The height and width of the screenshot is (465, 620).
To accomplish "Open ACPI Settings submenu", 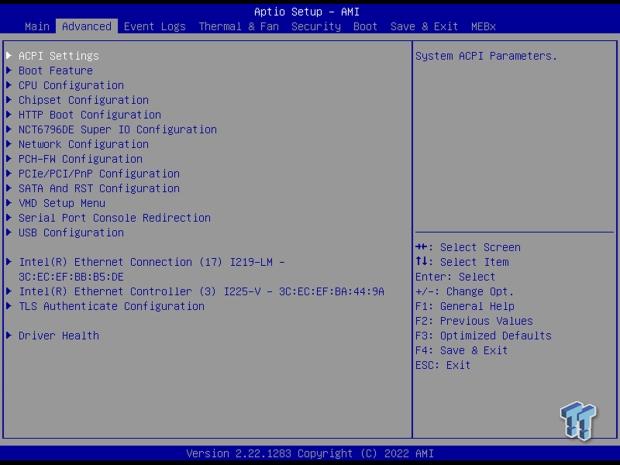I will [x=59, y=56].
